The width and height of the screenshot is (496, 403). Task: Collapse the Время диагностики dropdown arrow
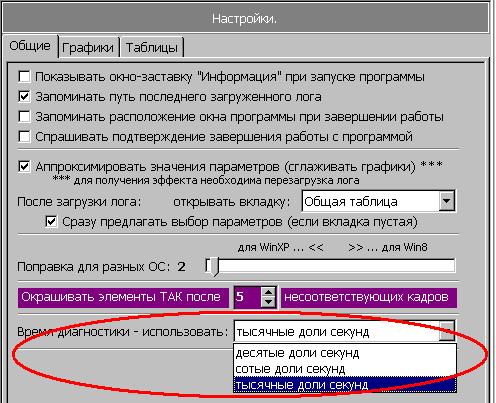447,331
